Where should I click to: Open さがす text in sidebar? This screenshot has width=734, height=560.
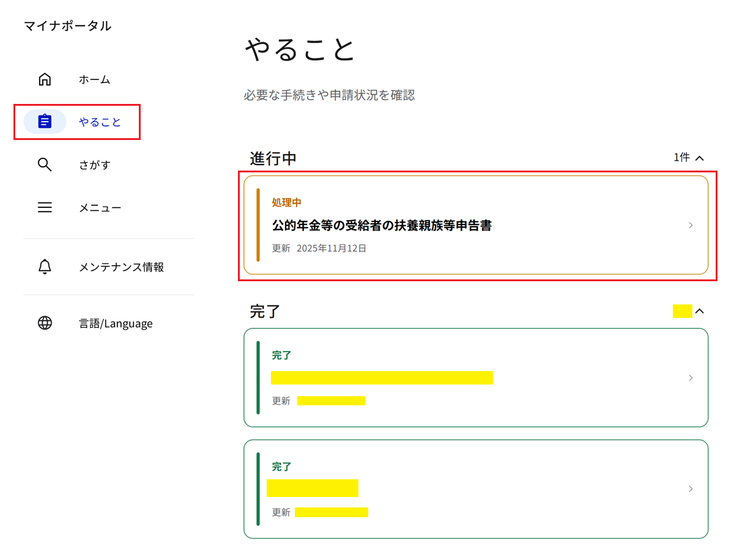tap(94, 164)
